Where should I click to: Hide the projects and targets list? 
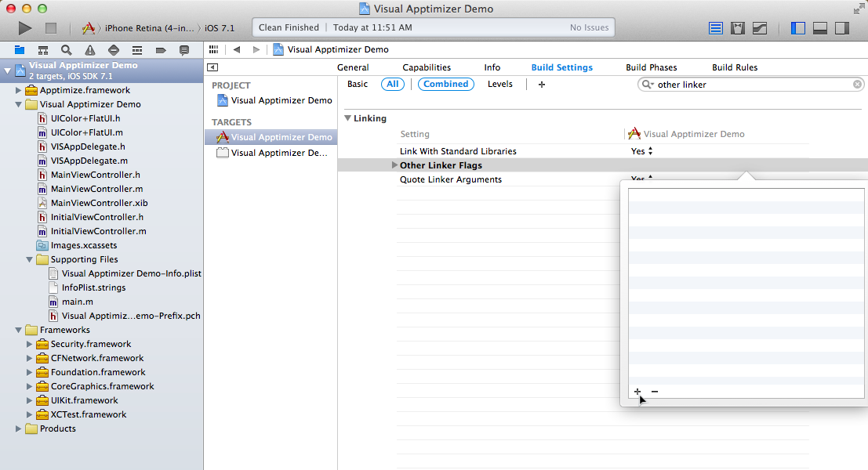[x=212, y=67]
